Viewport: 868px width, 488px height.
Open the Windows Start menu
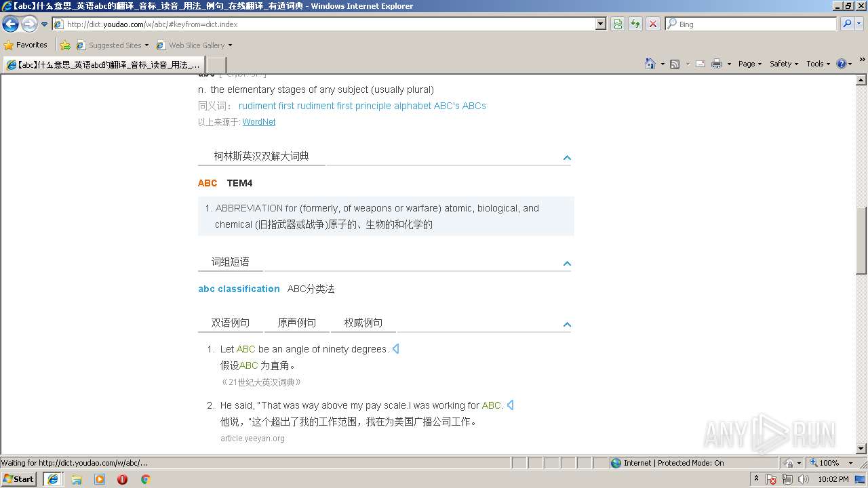tap(19, 479)
